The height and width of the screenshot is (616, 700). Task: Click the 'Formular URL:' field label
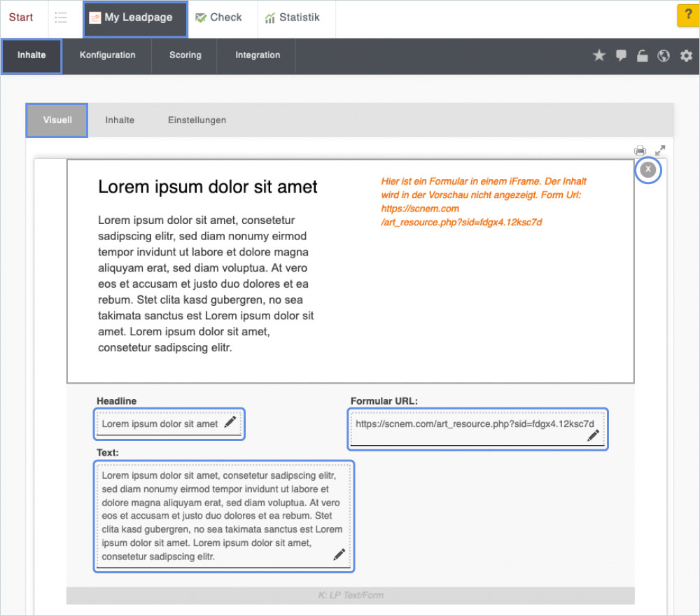click(384, 401)
